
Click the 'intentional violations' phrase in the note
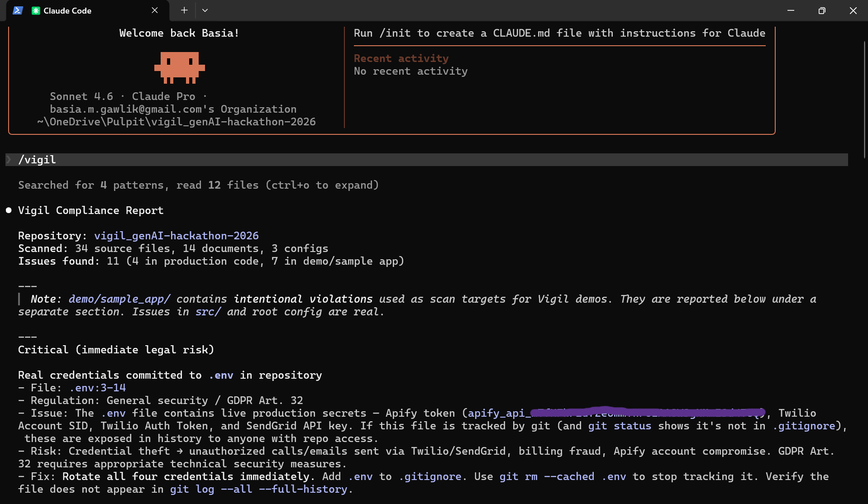pyautogui.click(x=303, y=299)
